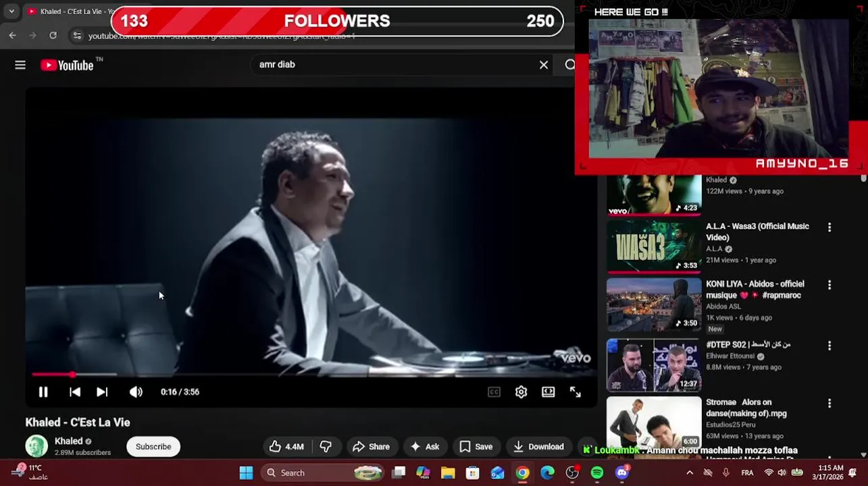Open A.L.A - Wasa3 (Official Music Video) title
Image resolution: width=868 pixels, height=486 pixels.
757,232
